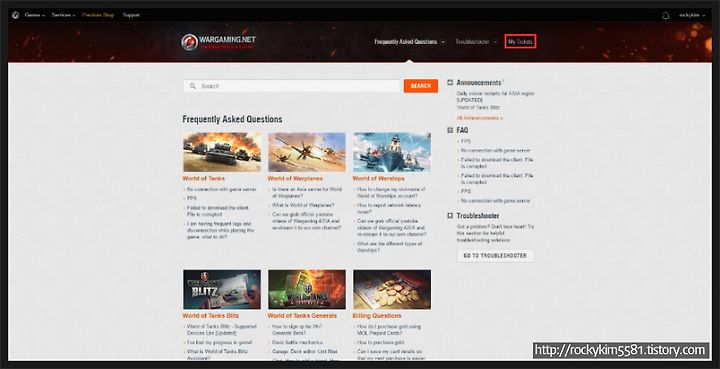720x369 pixels.
Task: Open the Announcements heading
Action: [479, 83]
